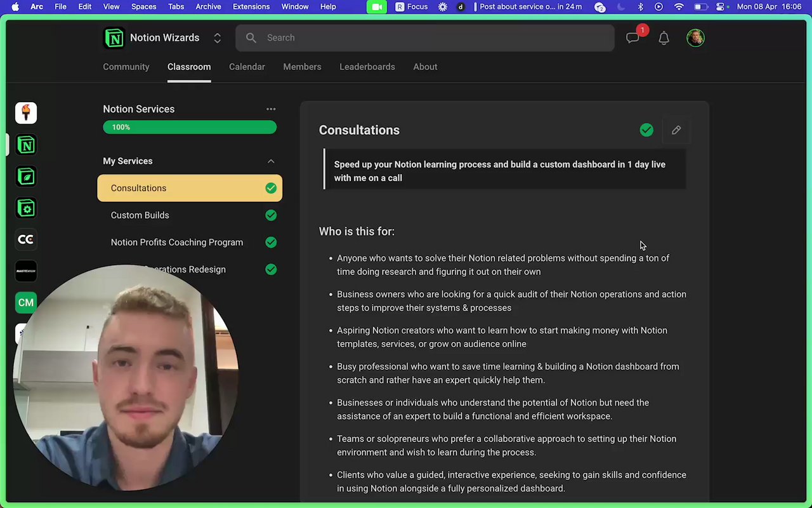Open the Archive menu
This screenshot has width=812, height=508.
click(x=208, y=6)
